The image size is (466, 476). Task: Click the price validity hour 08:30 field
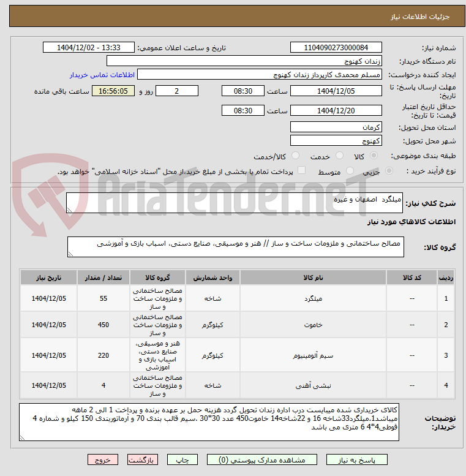point(243,110)
